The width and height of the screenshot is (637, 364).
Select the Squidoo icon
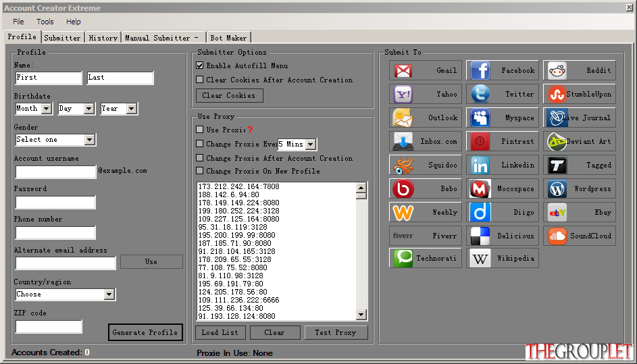pos(403,165)
